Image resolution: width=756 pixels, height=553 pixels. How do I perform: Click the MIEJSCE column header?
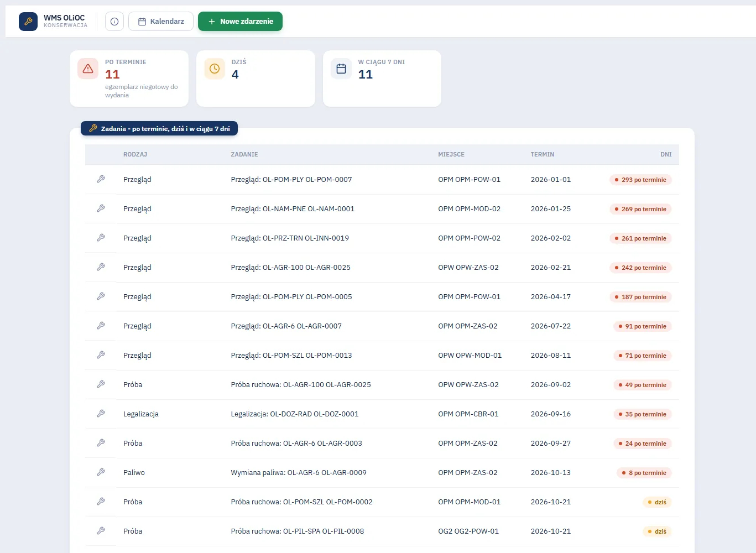tap(451, 154)
